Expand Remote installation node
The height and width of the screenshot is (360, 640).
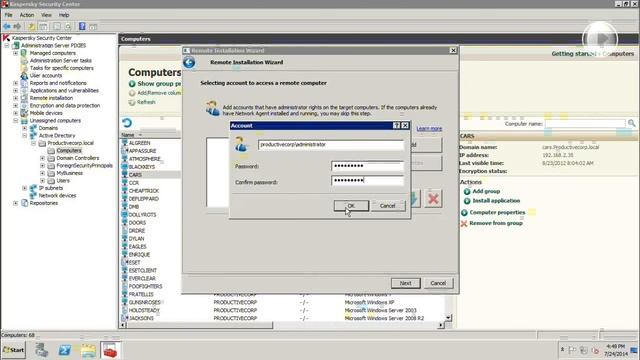tap(16, 98)
